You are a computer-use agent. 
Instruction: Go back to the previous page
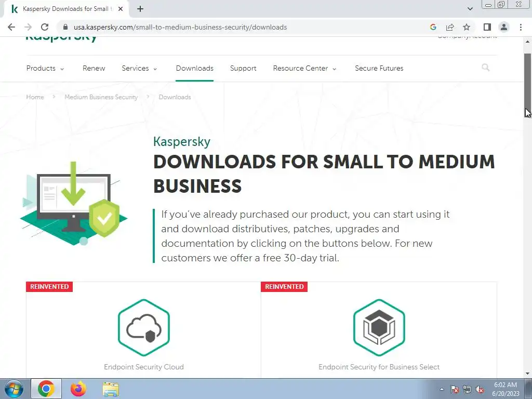click(11, 27)
